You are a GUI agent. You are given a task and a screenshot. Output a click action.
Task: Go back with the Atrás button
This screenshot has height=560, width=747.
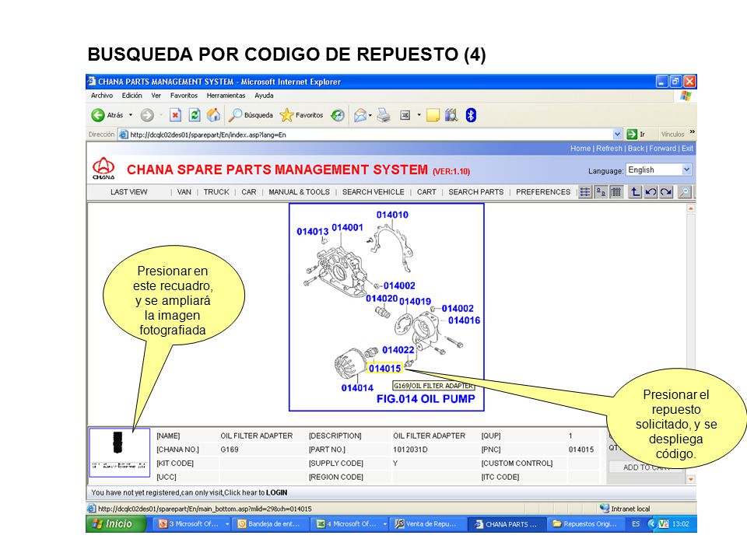[107, 115]
